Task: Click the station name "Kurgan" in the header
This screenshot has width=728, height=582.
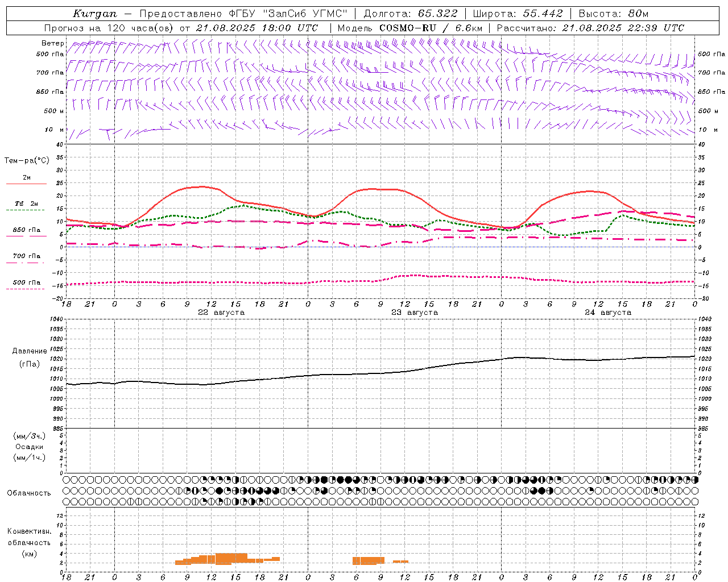Action: (x=95, y=14)
